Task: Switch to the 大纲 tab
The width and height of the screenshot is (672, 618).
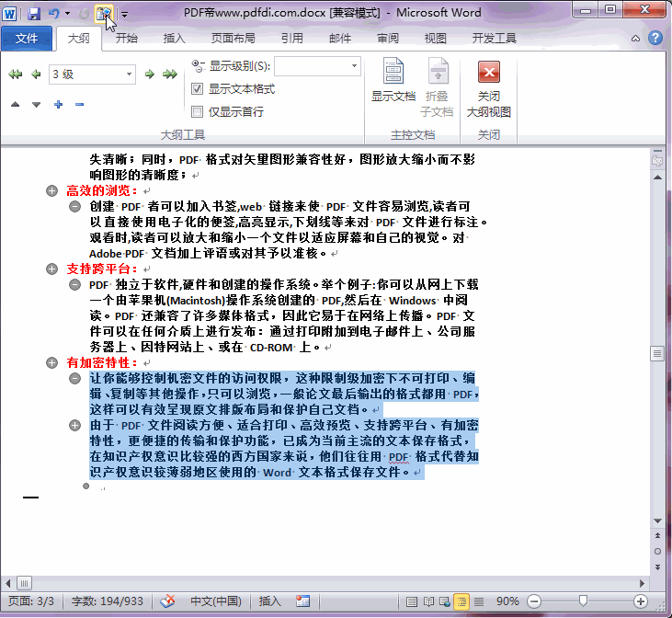Action: pyautogui.click(x=79, y=39)
